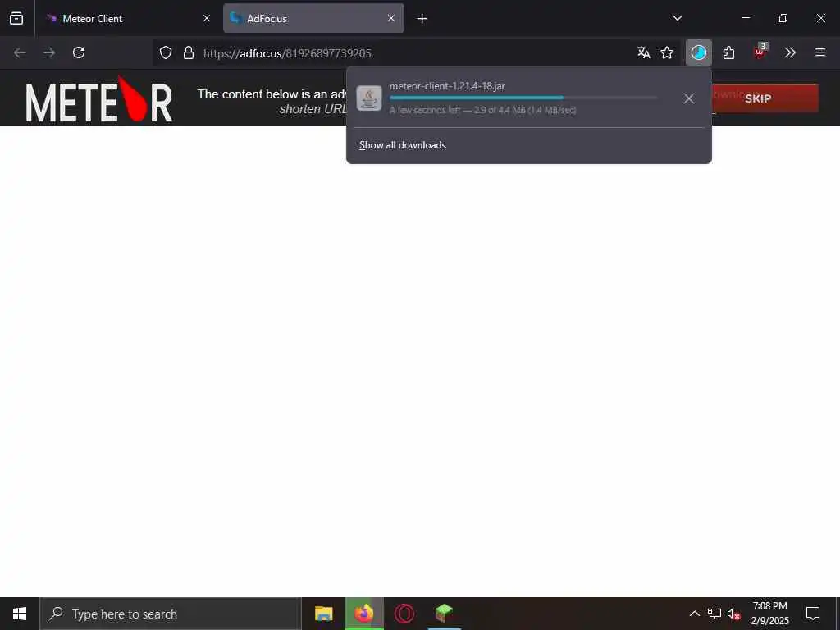Restore down the Firefox window
Image resolution: width=840 pixels, height=630 pixels.
(x=783, y=18)
